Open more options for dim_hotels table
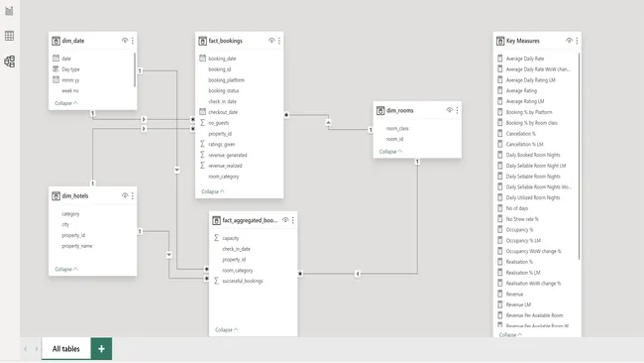The image size is (644, 363). point(132,195)
